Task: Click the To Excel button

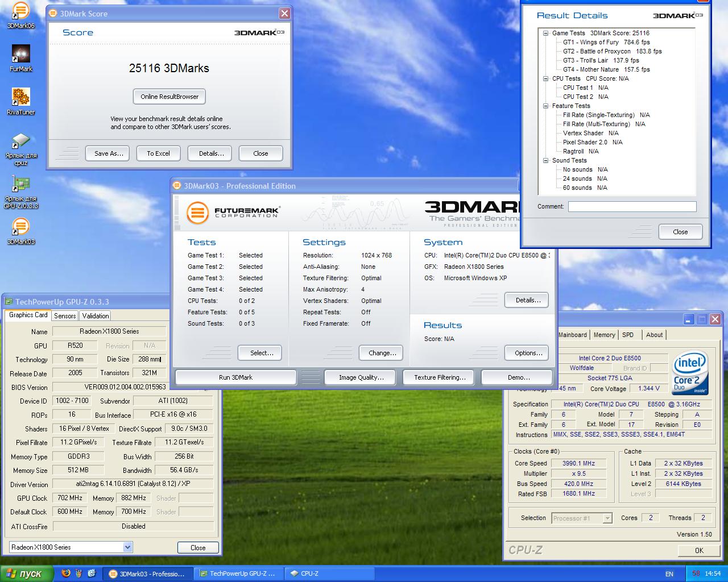Action: coord(159,153)
